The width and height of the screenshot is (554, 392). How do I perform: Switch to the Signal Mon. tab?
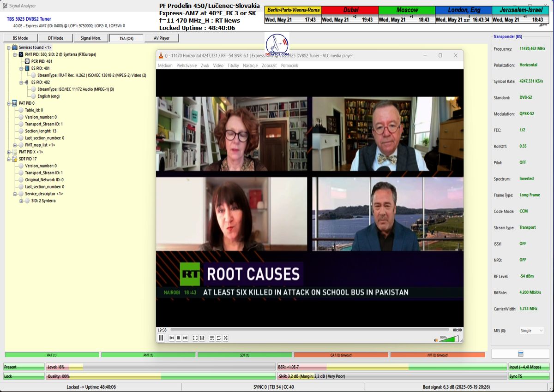click(x=89, y=38)
